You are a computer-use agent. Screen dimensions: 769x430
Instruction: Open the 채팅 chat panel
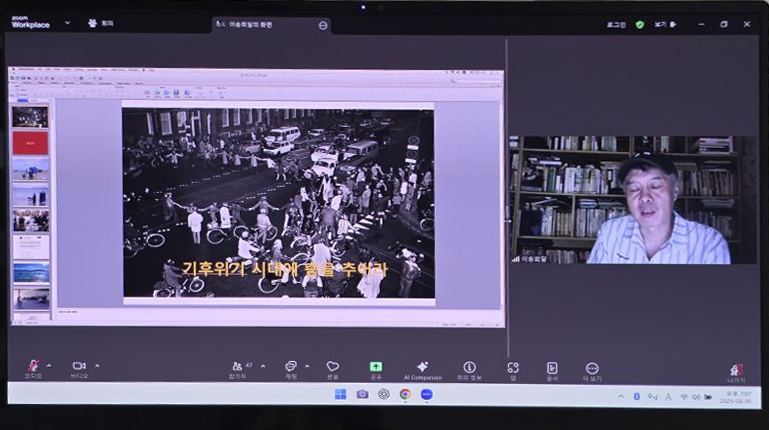point(291,367)
